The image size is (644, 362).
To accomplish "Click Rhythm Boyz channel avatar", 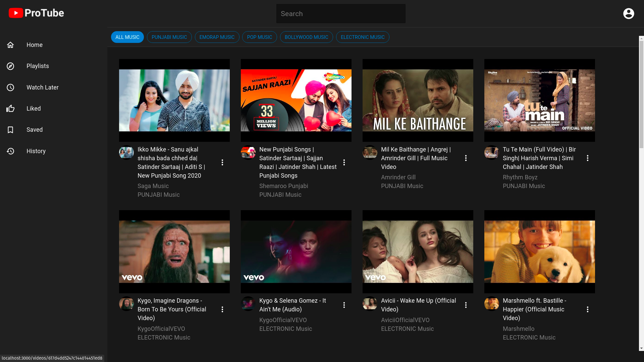I will pyautogui.click(x=492, y=153).
